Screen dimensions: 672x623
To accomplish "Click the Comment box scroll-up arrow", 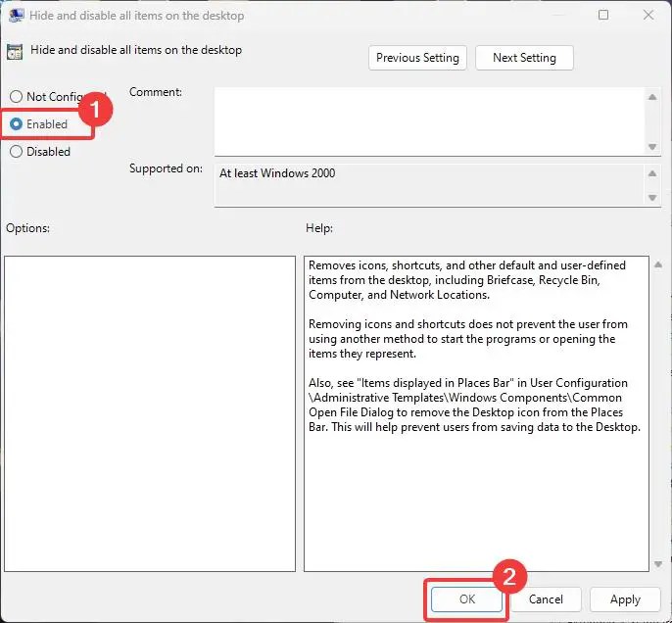I will [x=652, y=97].
